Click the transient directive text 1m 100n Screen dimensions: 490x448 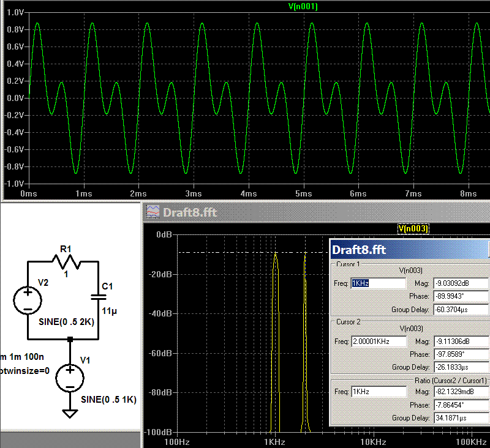(x=26, y=357)
